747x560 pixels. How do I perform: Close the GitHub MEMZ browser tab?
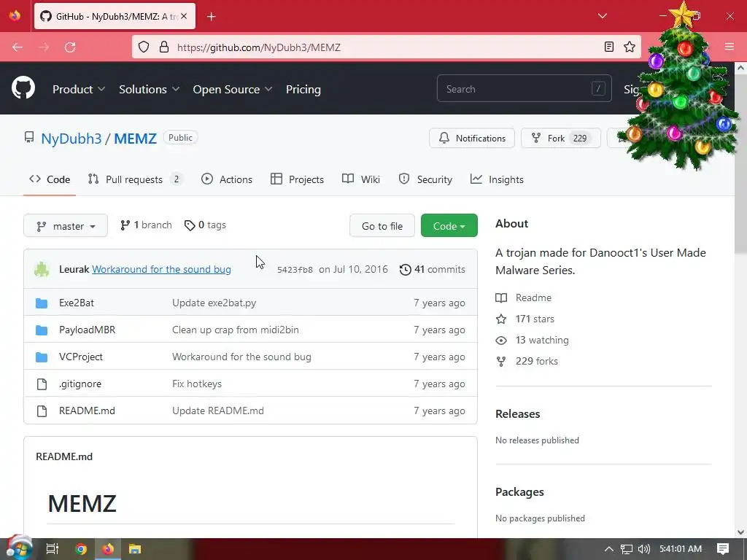tap(184, 16)
